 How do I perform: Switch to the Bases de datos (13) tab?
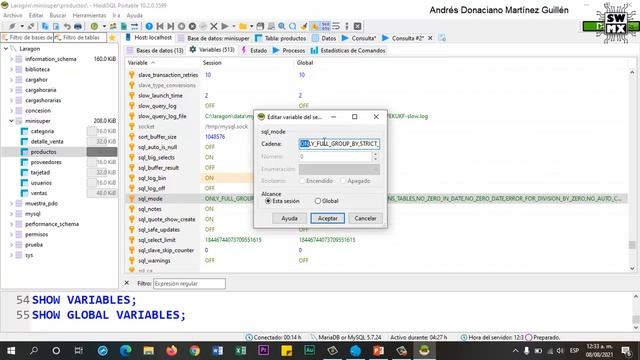[x=155, y=50]
